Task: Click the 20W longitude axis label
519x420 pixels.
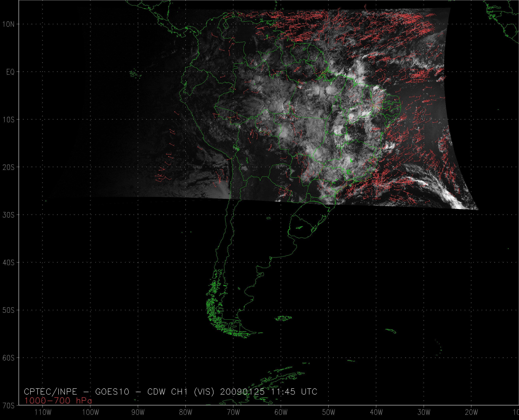Action: tap(472, 412)
